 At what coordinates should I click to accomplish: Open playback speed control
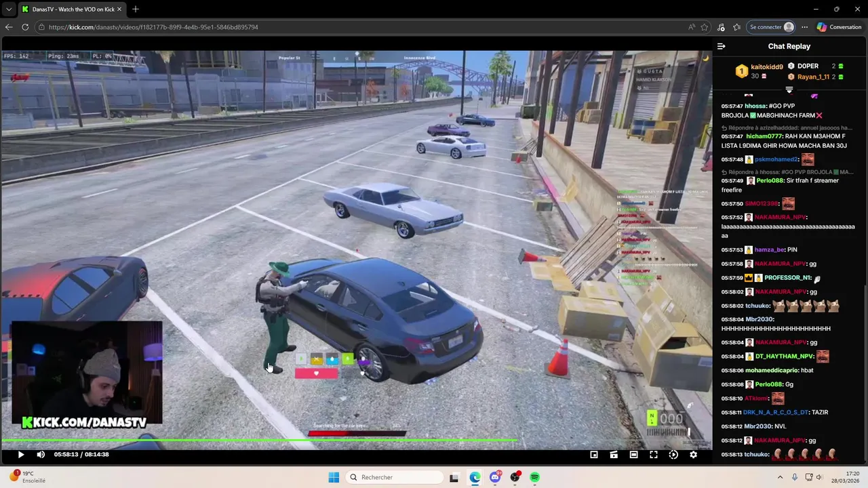[673, 455]
